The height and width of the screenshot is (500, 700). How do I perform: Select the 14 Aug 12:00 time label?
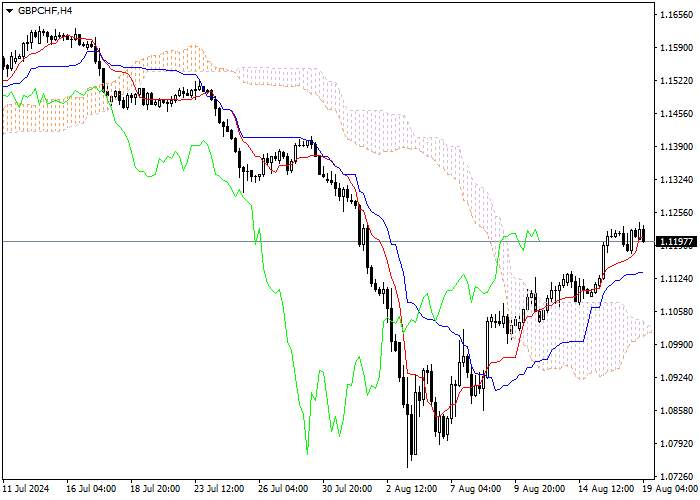[x=606, y=489]
